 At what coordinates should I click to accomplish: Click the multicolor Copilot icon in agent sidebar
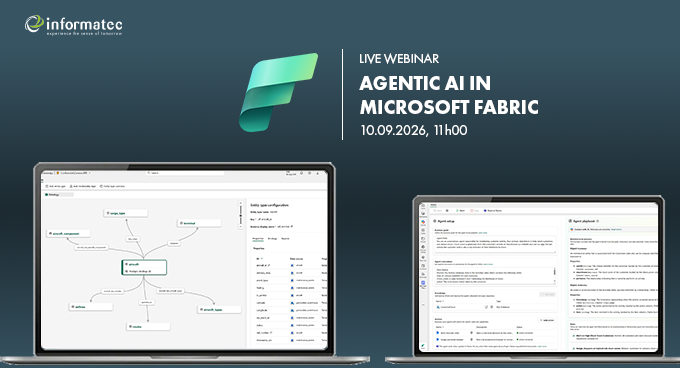423,222
